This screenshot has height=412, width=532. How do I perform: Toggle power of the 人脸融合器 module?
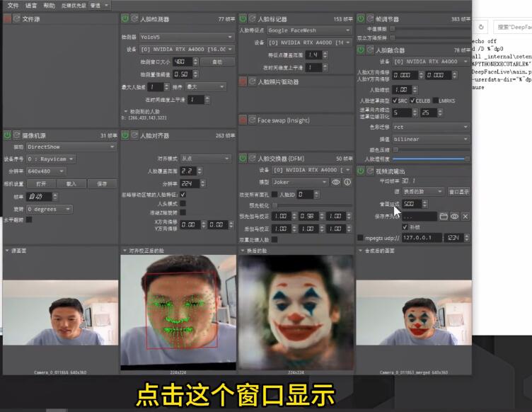tap(361, 50)
